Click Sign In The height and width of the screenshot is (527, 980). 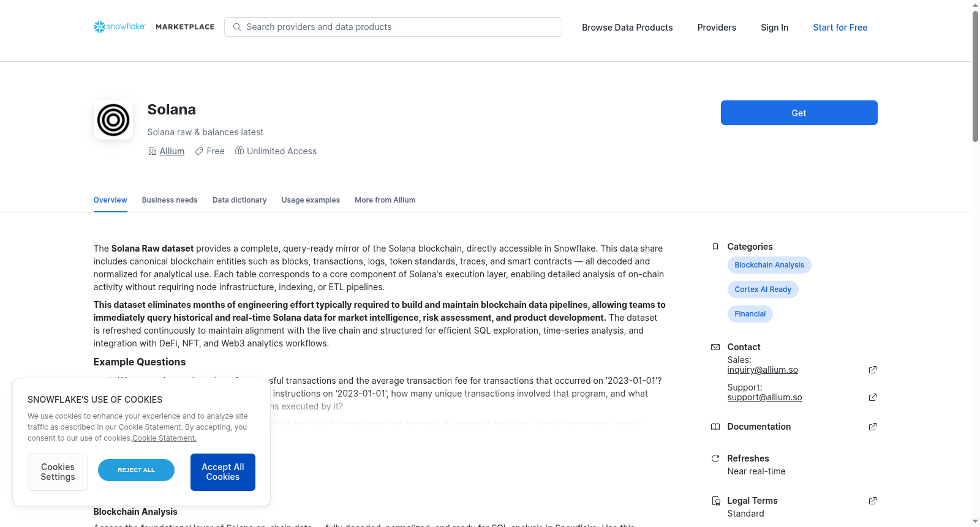pyautogui.click(x=775, y=28)
